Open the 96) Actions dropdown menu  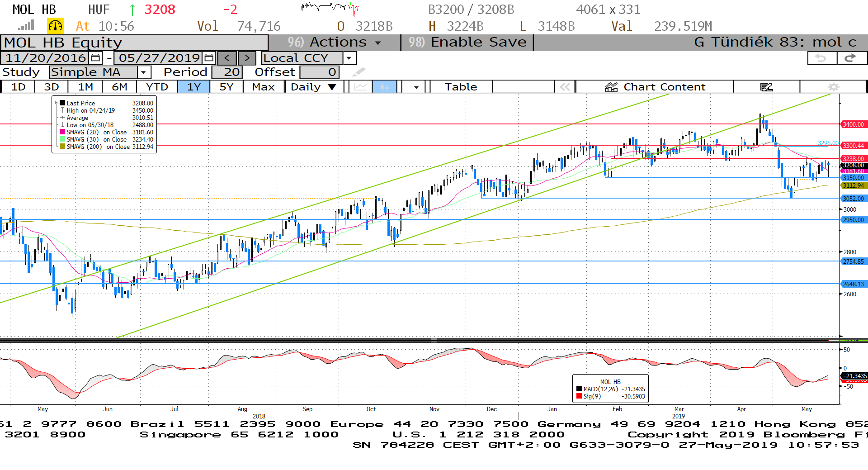tap(335, 42)
